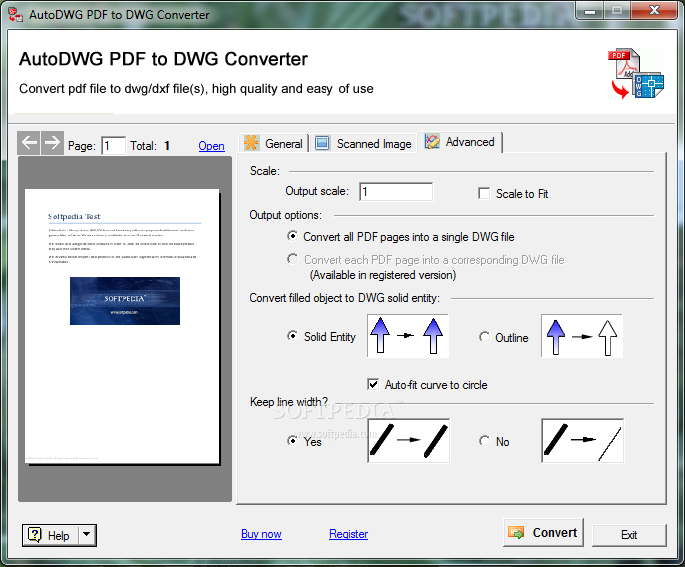Screen dimensions: 685x567
Task: Select Yes for keep line width
Action: 292,441
